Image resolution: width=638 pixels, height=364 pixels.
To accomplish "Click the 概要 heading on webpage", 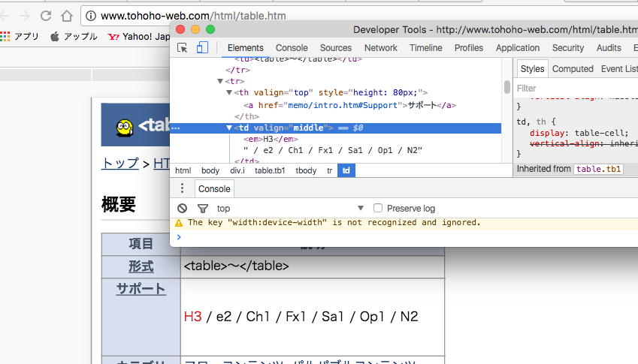I will pos(119,204).
